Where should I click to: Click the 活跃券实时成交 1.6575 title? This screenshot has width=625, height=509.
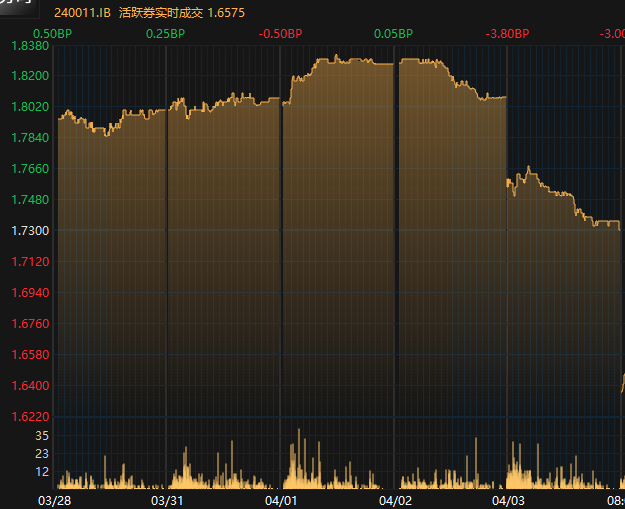[x=182, y=13]
